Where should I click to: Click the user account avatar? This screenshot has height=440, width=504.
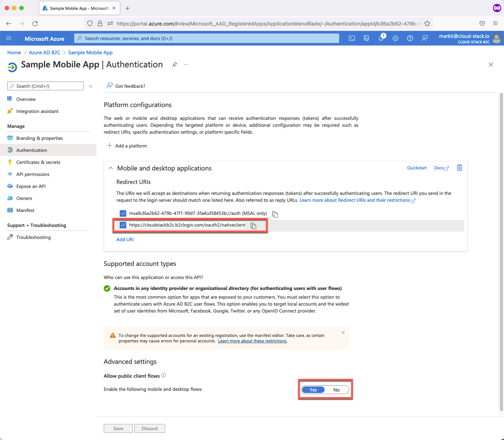coord(496,38)
